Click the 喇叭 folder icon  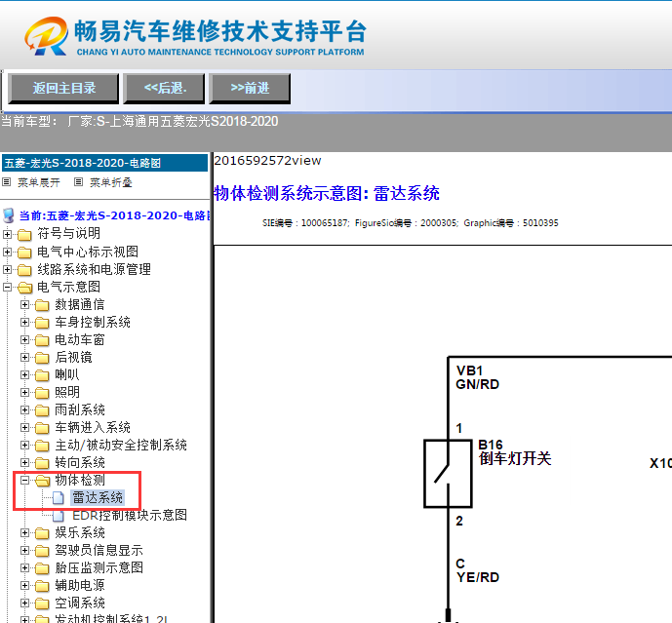[42, 375]
